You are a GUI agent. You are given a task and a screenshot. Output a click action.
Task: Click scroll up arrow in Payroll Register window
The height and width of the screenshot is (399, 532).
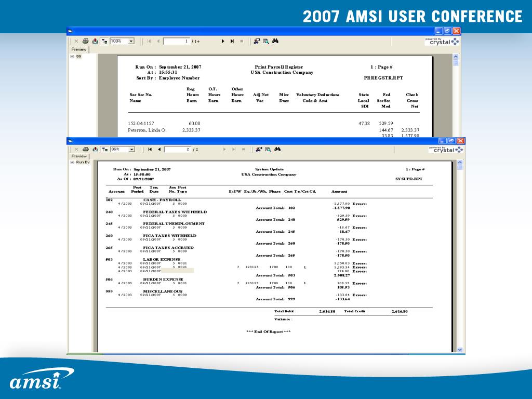point(456,57)
